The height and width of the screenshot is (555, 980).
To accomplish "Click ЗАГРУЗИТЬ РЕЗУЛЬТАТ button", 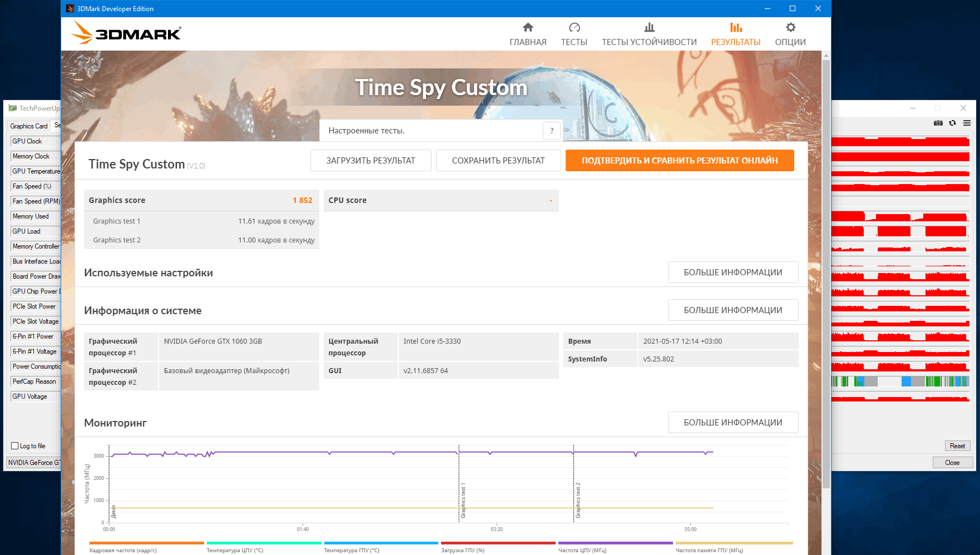I will pos(371,160).
